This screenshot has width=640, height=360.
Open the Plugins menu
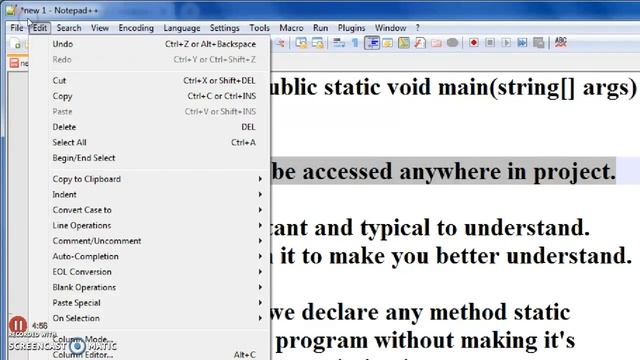pos(351,28)
